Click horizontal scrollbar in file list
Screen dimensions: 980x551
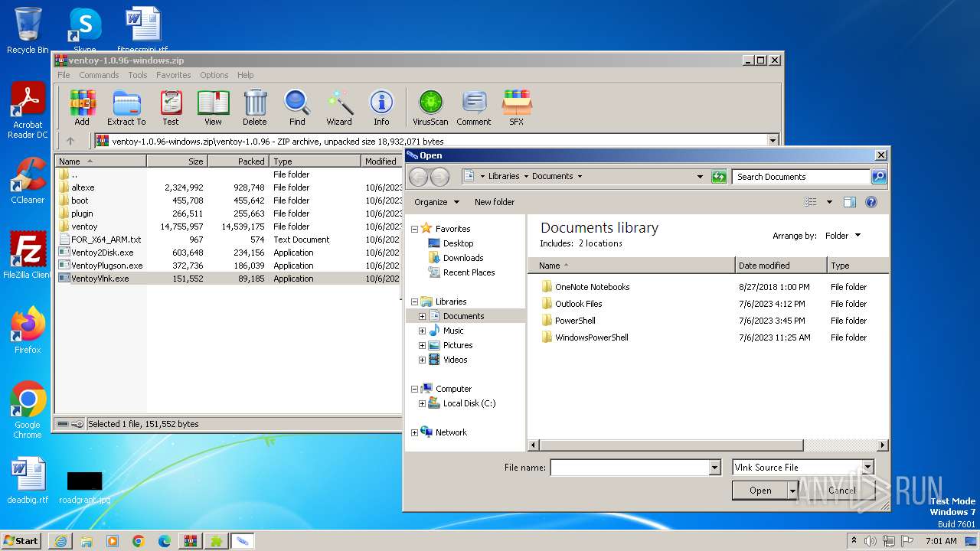coord(670,445)
